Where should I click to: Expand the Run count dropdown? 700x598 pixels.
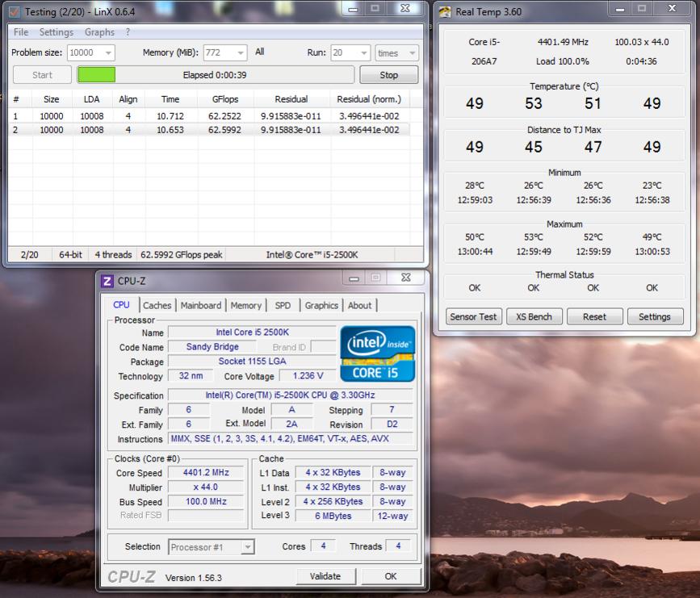pyautogui.click(x=364, y=52)
